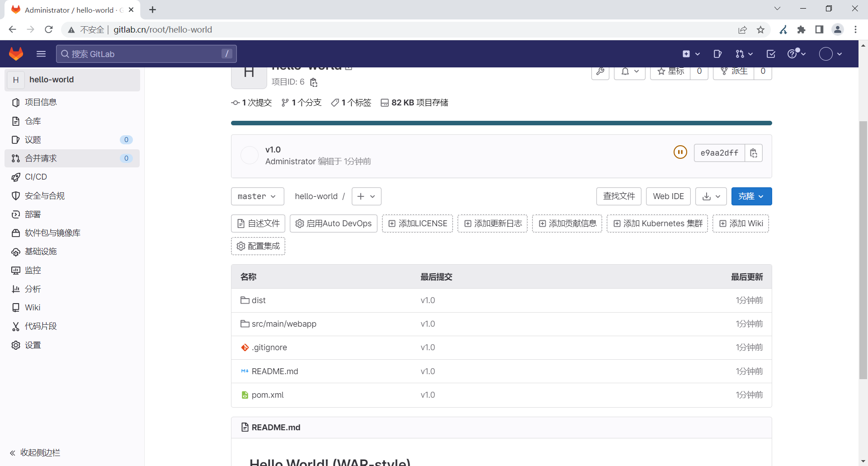Open the notification bell dropdown
868x466 pixels.
630,71
